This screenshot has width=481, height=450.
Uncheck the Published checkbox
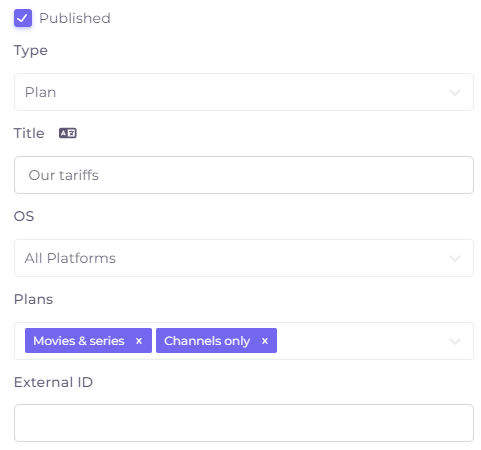pyautogui.click(x=23, y=18)
